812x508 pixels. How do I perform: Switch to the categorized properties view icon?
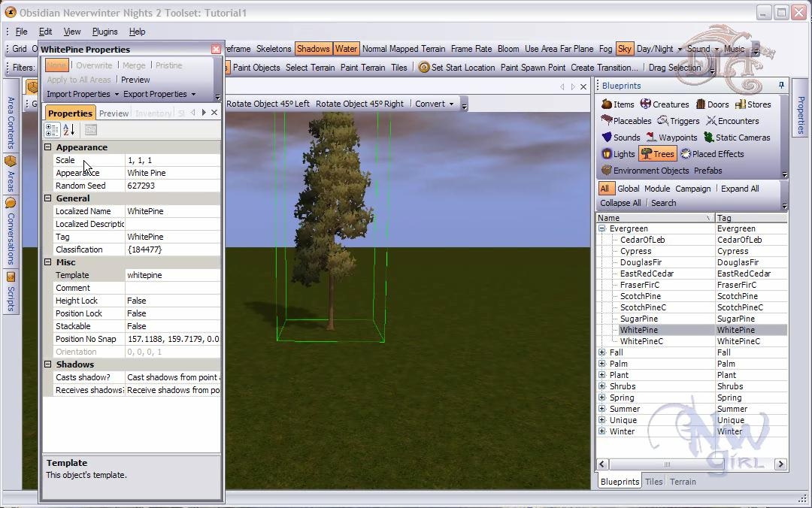tap(52, 130)
